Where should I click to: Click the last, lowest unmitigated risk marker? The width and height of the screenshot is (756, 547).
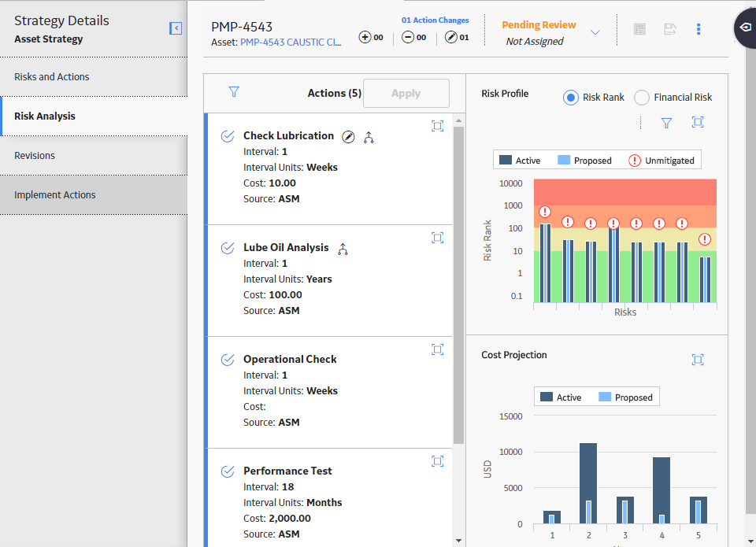tap(705, 239)
